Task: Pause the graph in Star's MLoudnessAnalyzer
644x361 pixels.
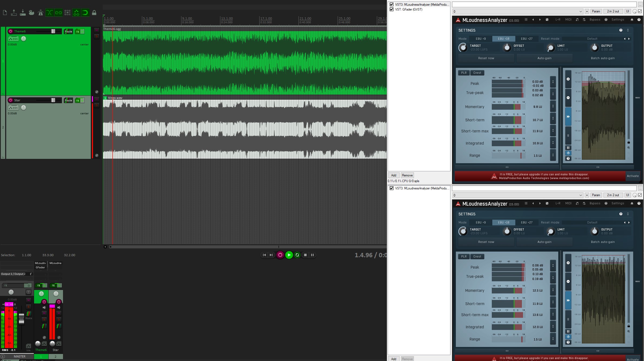Action: (568, 332)
